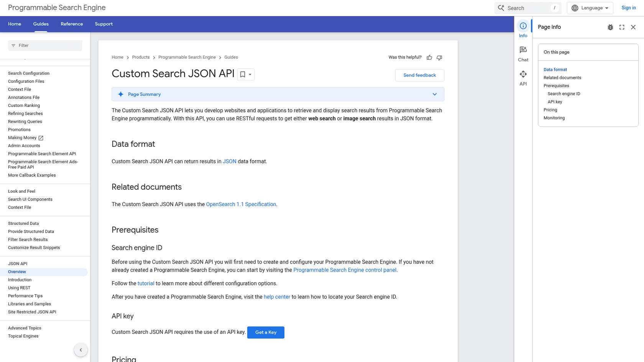The width and height of the screenshot is (644, 362).
Task: Toggle the bookmark for this page
Action: tap(243, 74)
